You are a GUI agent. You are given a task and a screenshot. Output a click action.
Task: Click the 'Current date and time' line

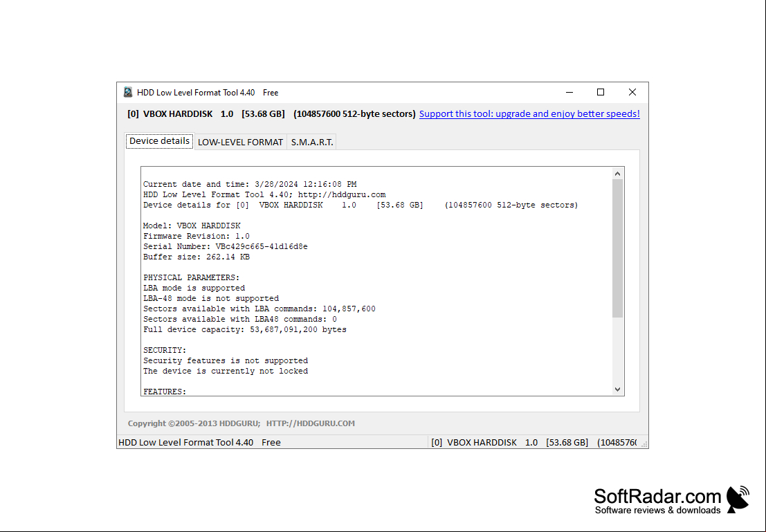pyautogui.click(x=250, y=184)
